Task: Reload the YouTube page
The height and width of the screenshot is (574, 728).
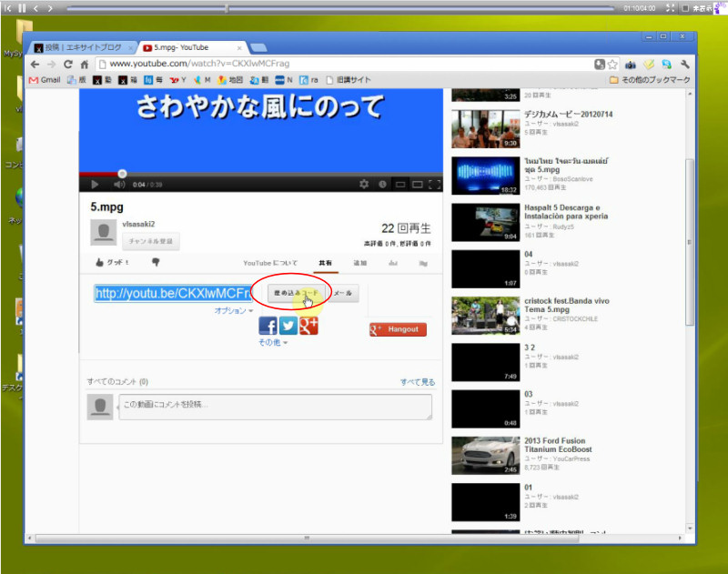Action: click(x=67, y=64)
